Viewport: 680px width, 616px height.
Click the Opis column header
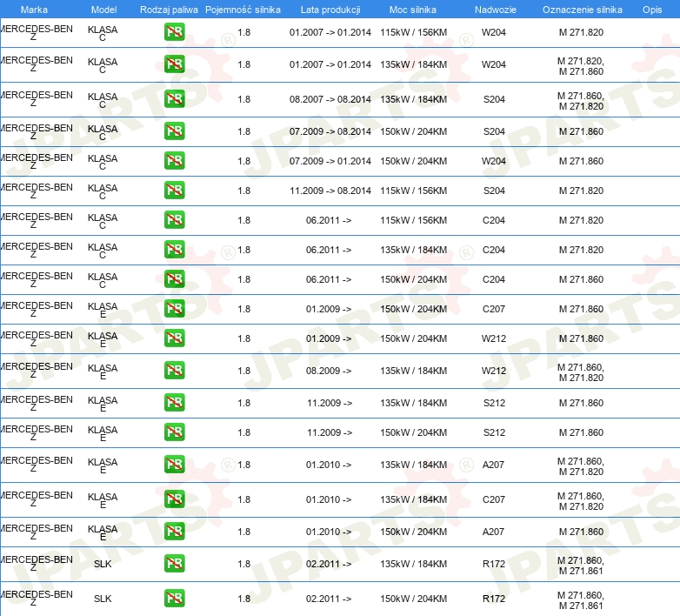pos(651,9)
